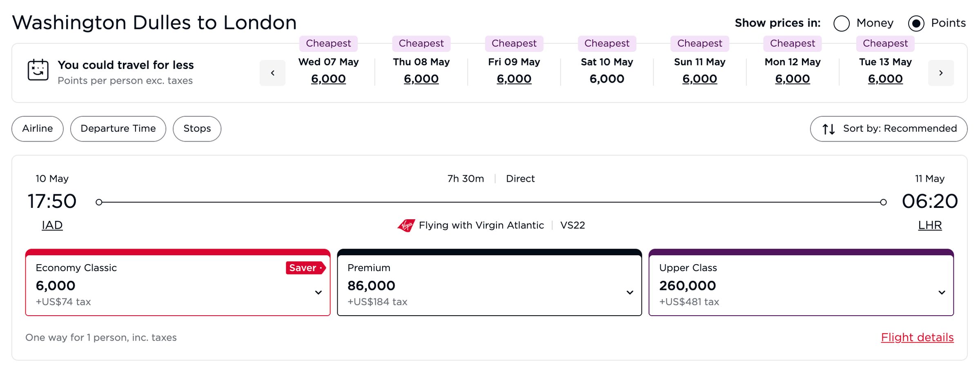Expand the Premium fare chevron
980x372 pixels.
[630, 292]
